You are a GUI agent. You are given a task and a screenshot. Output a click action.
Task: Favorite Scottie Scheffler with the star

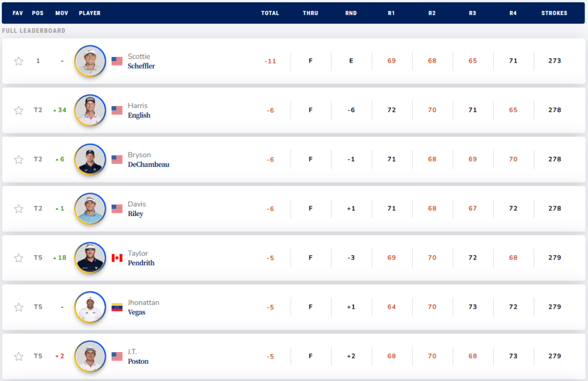(x=18, y=61)
